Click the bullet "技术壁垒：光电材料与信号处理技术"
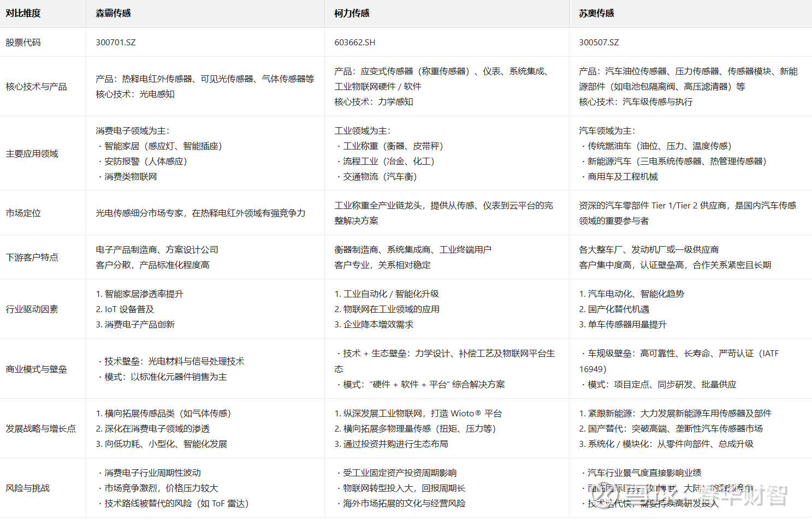This screenshot has width=812, height=520. 170,362
